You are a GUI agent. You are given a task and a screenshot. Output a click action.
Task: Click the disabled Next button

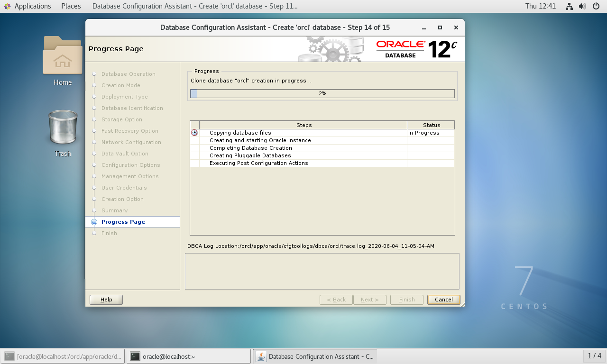pos(370,300)
